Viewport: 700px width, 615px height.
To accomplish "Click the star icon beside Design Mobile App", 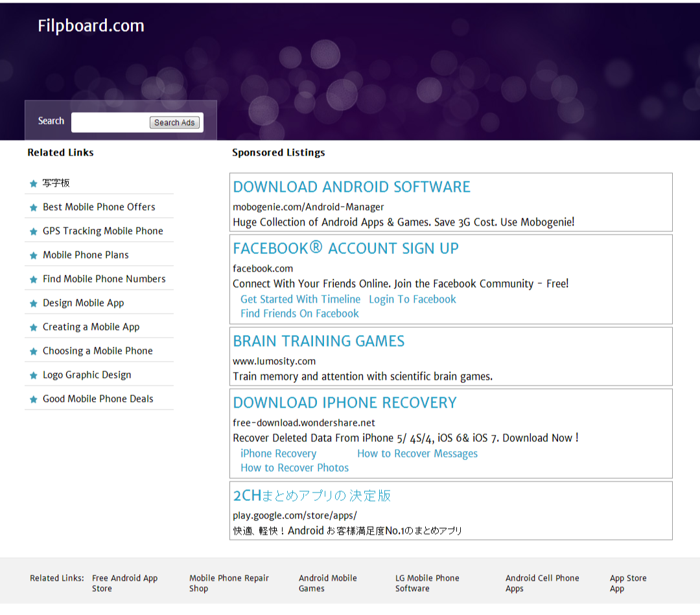I will click(x=34, y=303).
